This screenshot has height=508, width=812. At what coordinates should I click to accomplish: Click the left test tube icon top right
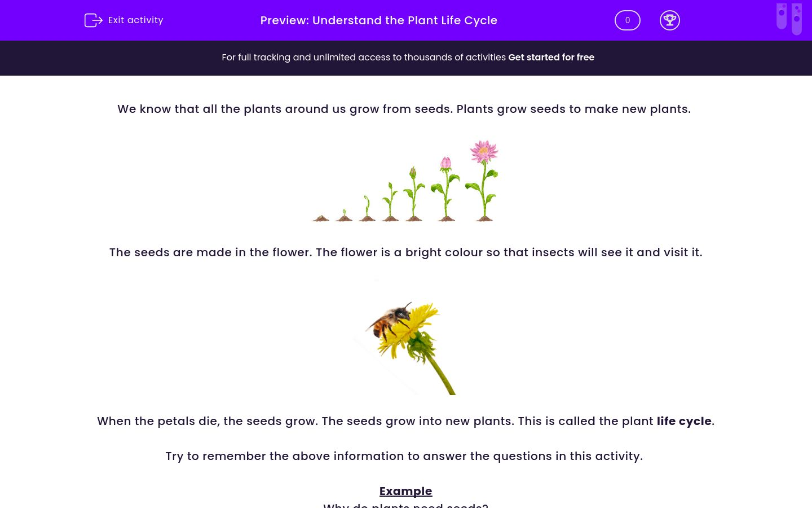(x=782, y=17)
